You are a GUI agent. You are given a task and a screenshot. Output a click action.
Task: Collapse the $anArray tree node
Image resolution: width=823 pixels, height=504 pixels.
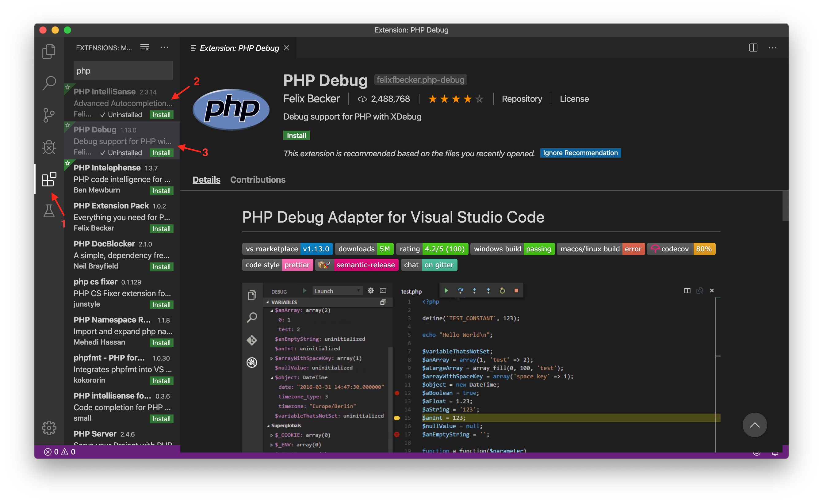click(272, 311)
